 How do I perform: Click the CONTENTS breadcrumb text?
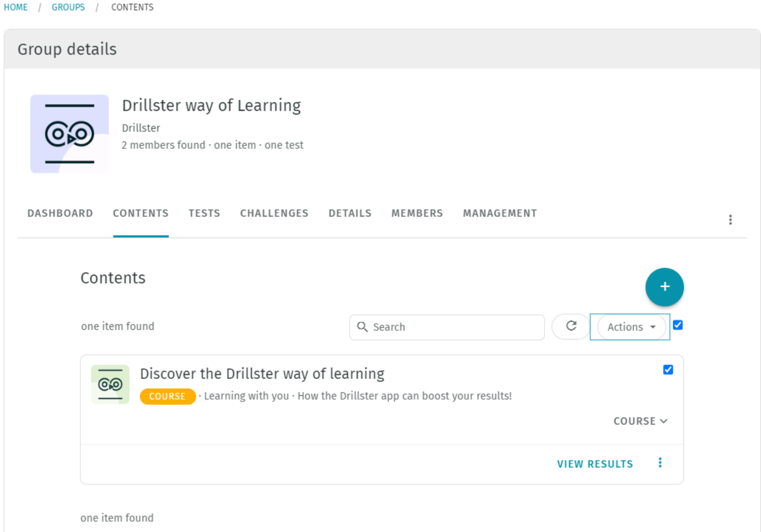[132, 7]
